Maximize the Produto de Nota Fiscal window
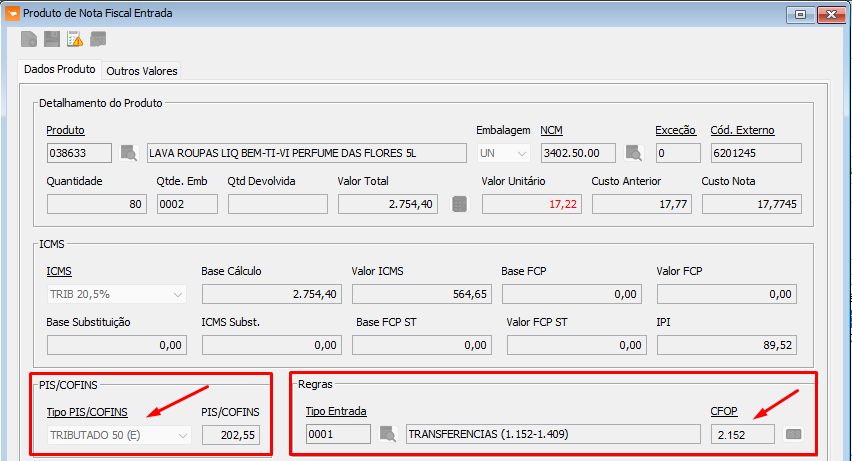 pyautogui.click(x=801, y=14)
